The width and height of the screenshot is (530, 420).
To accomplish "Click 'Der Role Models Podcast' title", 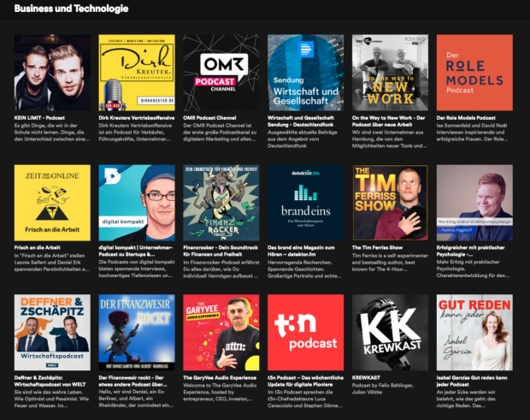I will coord(466,118).
